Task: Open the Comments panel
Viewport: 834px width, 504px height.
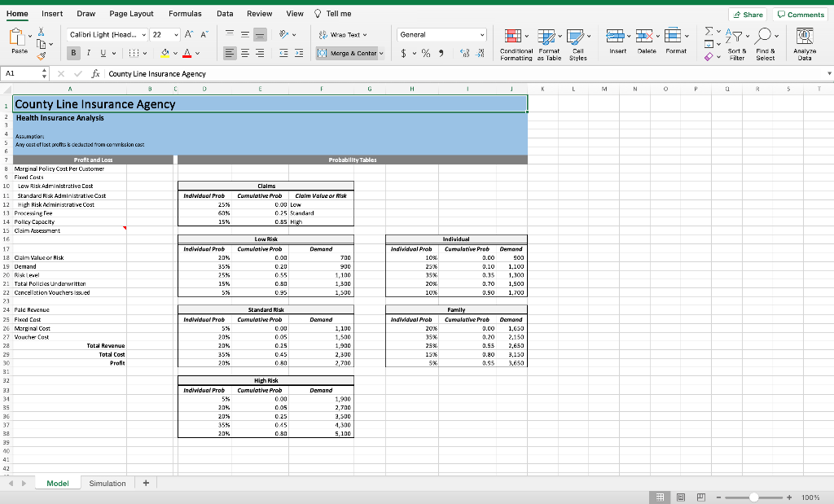Action: click(x=799, y=14)
